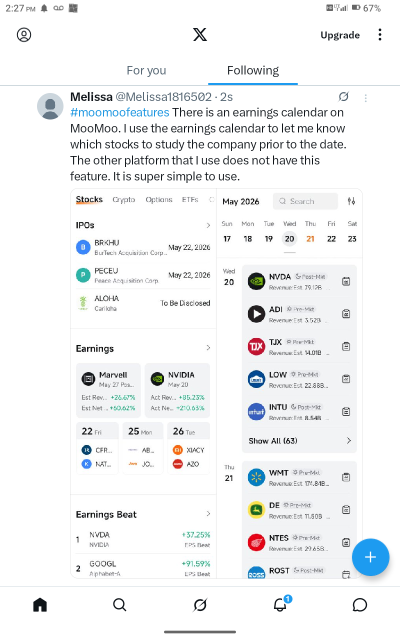Tap Melissa's profile avatar

point(50,106)
